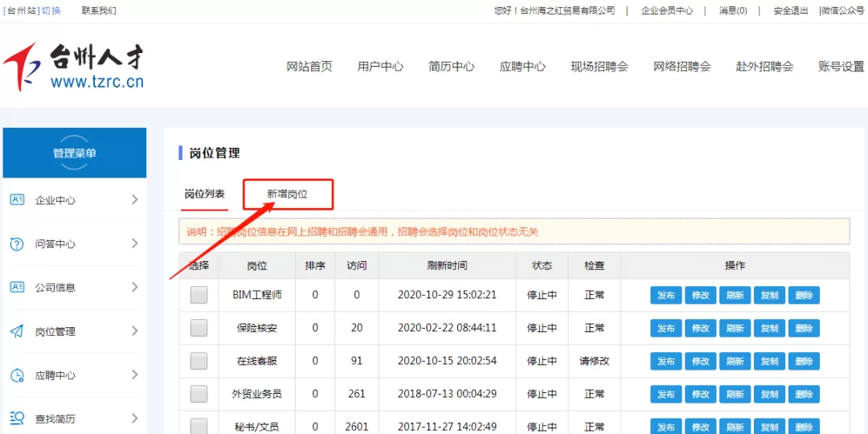The width and height of the screenshot is (868, 434).
Task: Delete the 外贸业务员 position
Action: coord(804,394)
